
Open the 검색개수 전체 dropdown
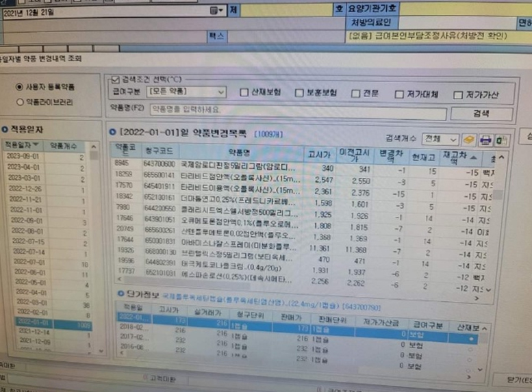point(440,139)
